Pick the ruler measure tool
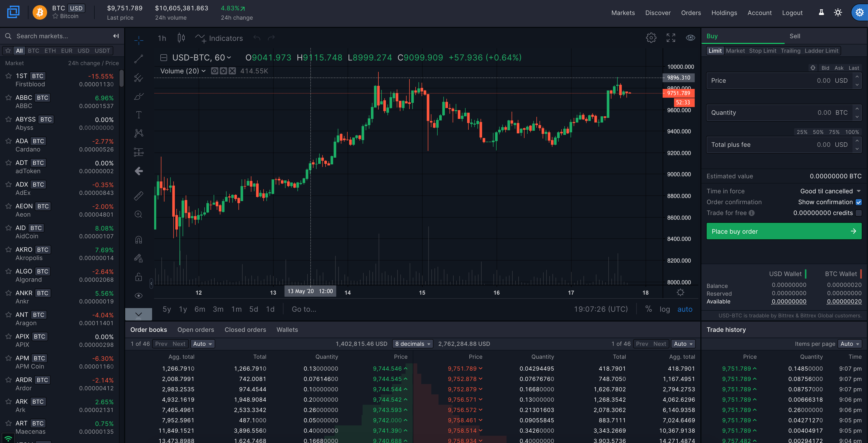868x443 pixels. [x=138, y=196]
